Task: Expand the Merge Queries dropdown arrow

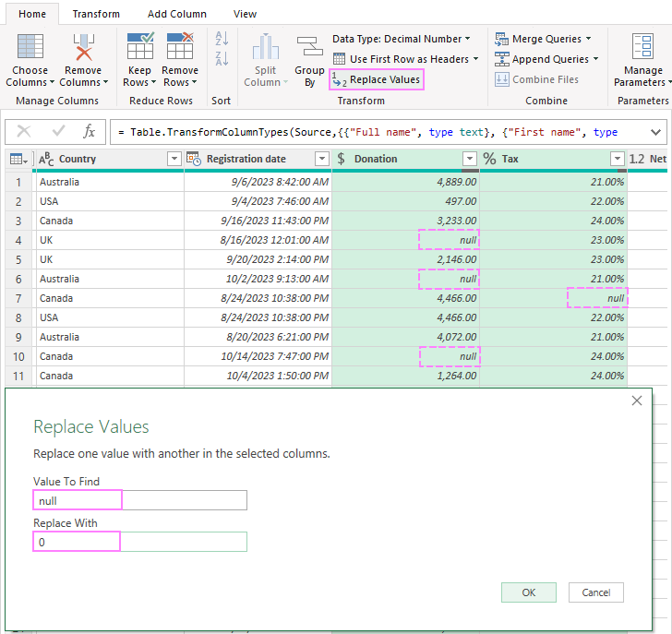Action: point(589,39)
